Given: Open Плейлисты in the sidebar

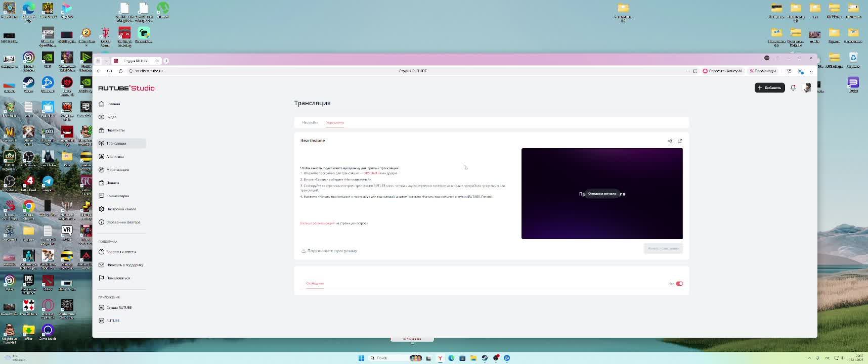Looking at the screenshot, I should click(x=121, y=130).
